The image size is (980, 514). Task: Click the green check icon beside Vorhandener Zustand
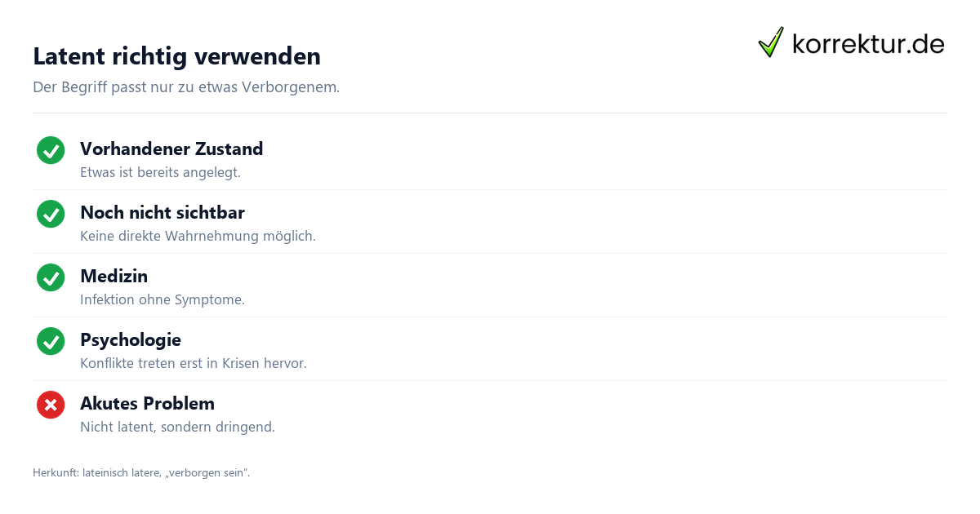(51, 150)
